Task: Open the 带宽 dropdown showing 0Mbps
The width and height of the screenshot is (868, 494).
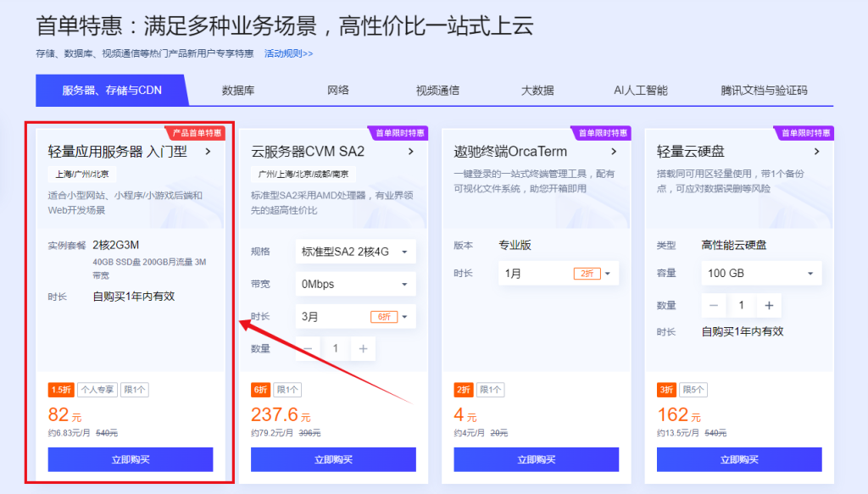Action: pyautogui.click(x=355, y=283)
